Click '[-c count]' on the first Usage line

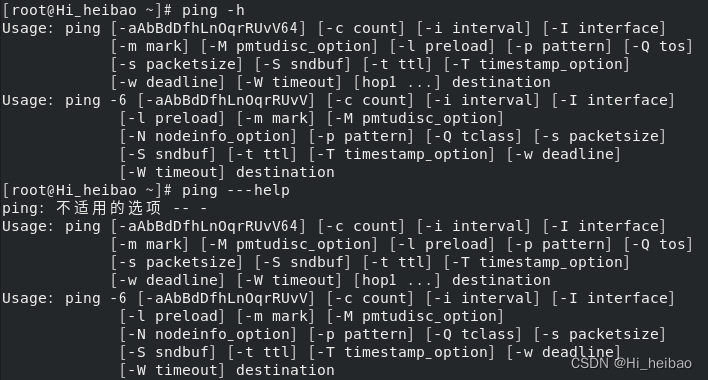(x=361, y=28)
